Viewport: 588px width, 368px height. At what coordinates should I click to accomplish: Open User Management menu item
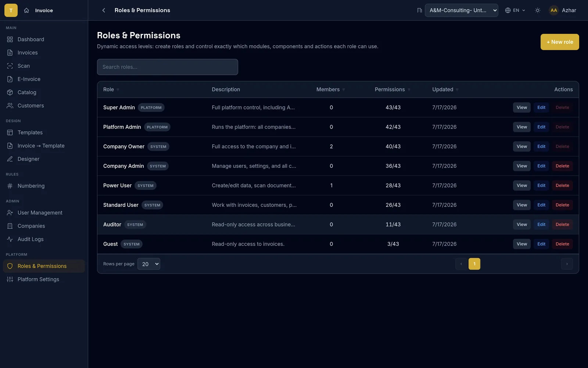pos(44,213)
